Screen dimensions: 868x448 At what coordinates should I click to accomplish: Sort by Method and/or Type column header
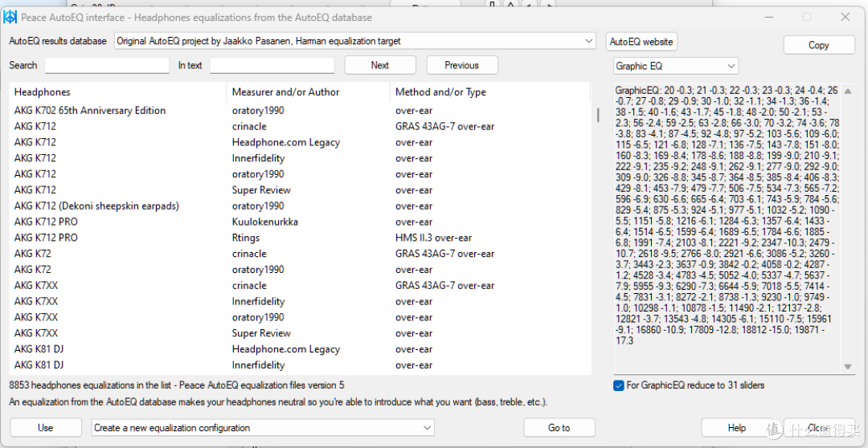[490, 92]
